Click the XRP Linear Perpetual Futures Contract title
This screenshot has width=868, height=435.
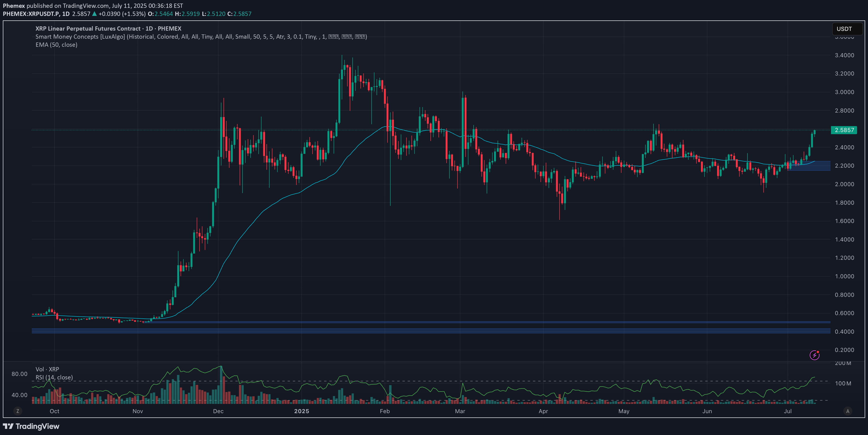[108, 29]
